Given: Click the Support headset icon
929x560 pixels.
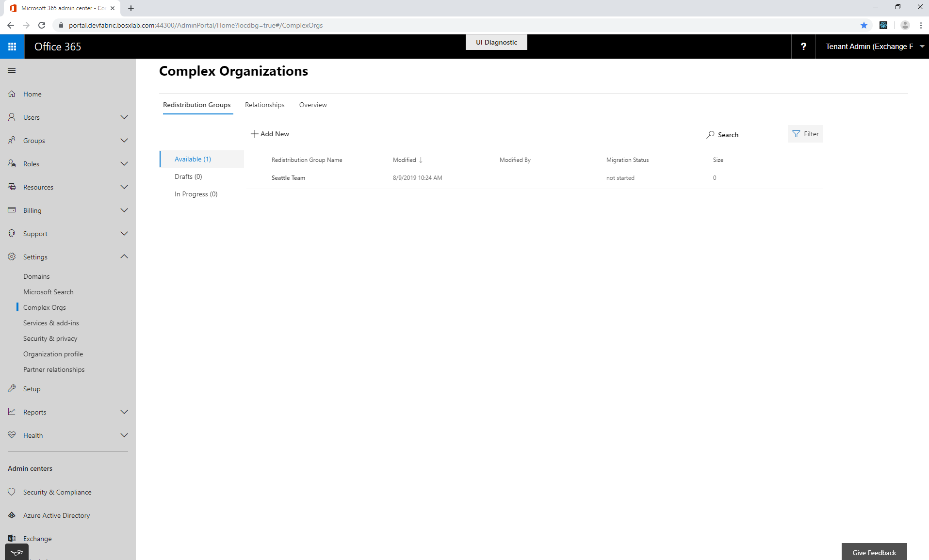Looking at the screenshot, I should click(x=12, y=234).
